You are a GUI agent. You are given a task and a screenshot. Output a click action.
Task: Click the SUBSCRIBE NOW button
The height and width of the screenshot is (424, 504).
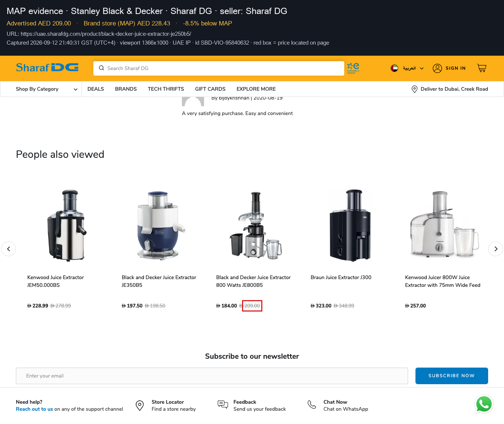pos(452,376)
